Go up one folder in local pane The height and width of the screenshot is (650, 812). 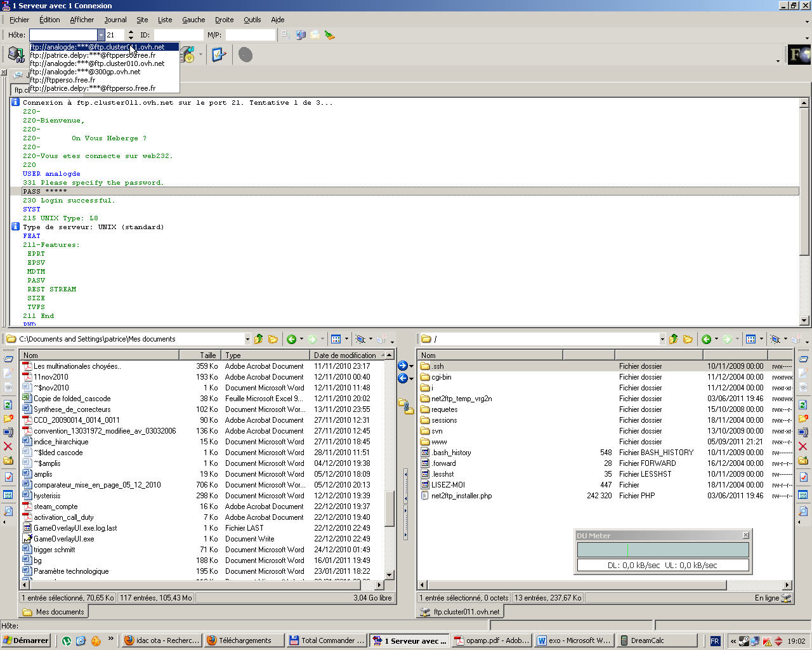point(259,339)
